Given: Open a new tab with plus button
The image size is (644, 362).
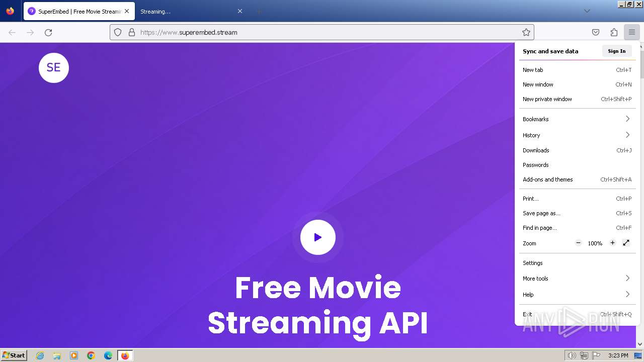Looking at the screenshot, I should (x=259, y=11).
